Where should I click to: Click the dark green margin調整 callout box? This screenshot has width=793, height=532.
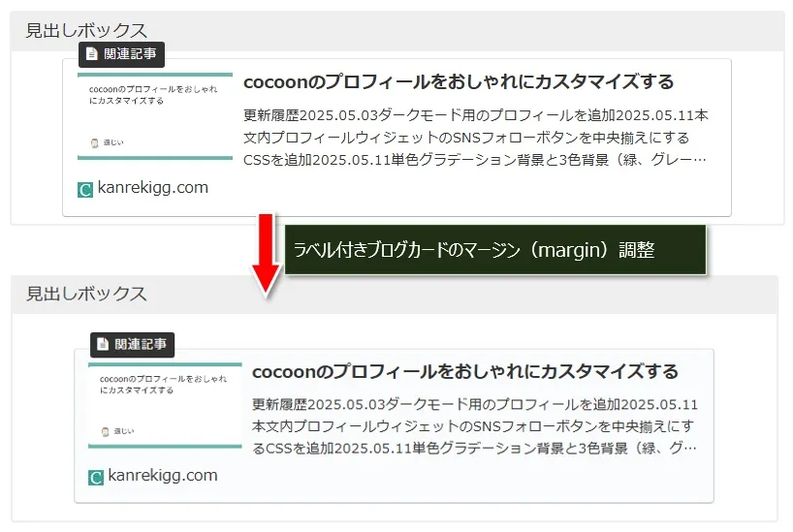[494, 250]
